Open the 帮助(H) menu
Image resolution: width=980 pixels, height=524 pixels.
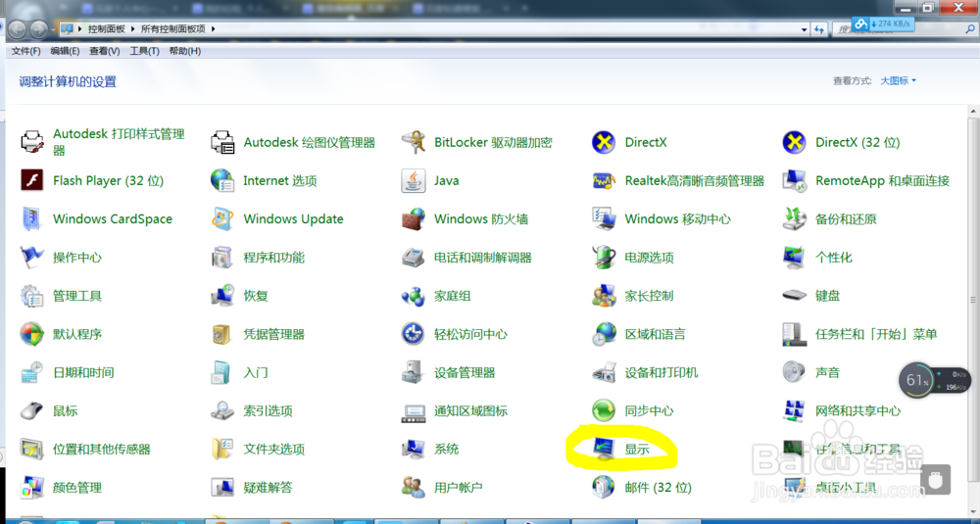click(x=185, y=51)
